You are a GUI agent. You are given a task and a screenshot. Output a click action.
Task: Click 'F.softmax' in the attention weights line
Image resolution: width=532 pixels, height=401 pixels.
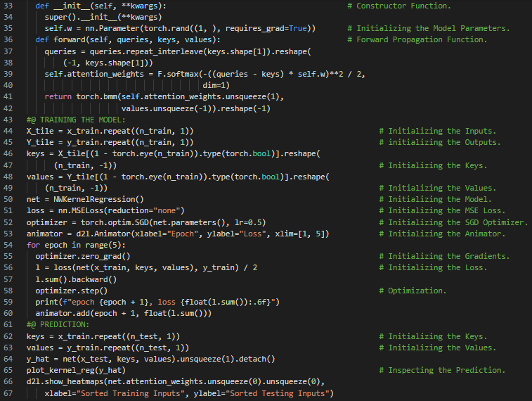tap(158, 74)
